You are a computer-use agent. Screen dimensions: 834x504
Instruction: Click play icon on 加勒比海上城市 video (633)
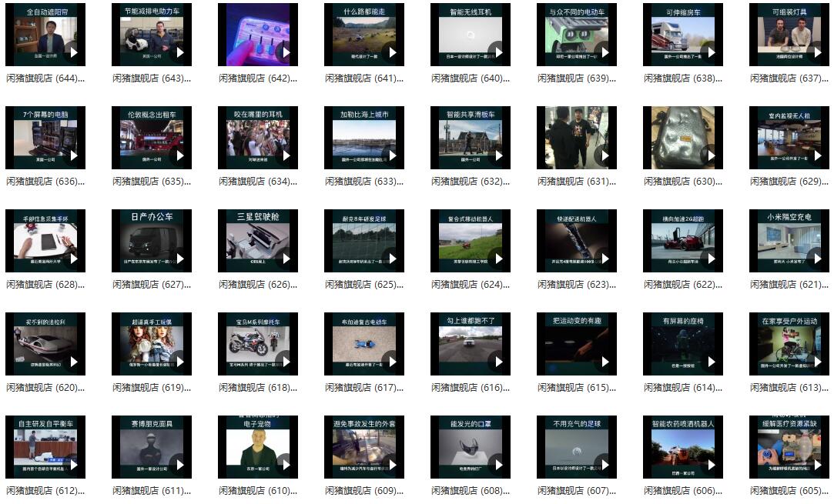click(392, 155)
